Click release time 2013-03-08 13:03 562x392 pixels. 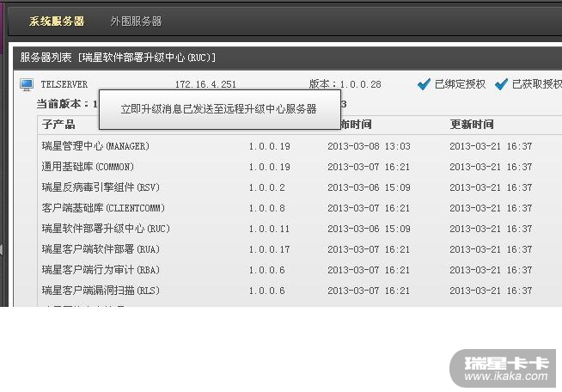pyautogui.click(x=369, y=146)
